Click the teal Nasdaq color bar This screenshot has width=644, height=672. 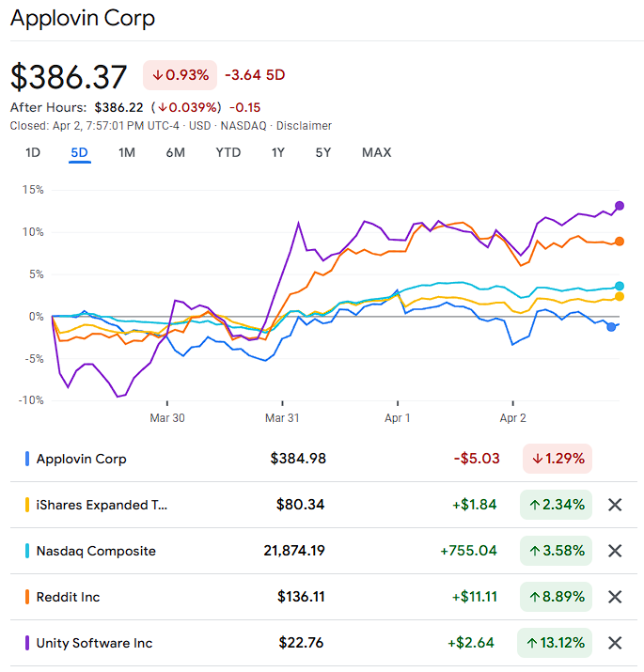(27, 550)
